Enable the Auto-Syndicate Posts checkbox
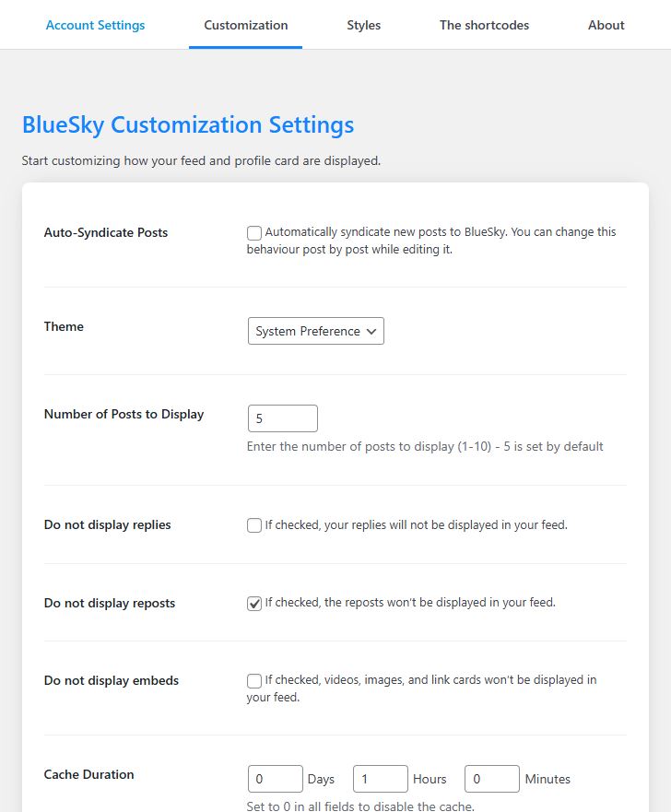Viewport: 671px width, 812px height. 254,233
